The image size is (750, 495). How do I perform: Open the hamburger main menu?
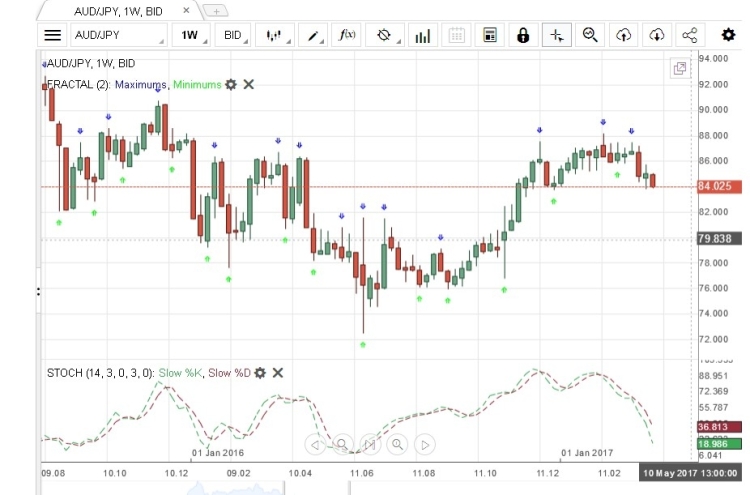point(53,35)
